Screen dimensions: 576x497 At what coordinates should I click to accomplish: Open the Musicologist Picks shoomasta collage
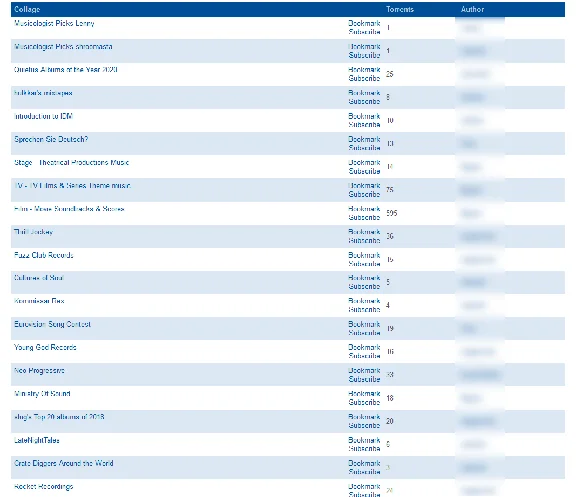(x=63, y=47)
